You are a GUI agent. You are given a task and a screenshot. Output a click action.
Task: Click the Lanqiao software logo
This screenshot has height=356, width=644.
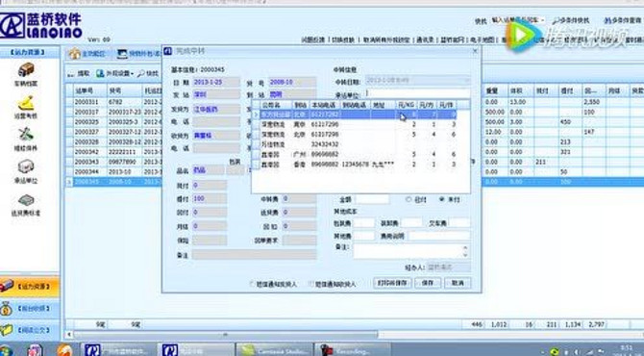(x=41, y=25)
